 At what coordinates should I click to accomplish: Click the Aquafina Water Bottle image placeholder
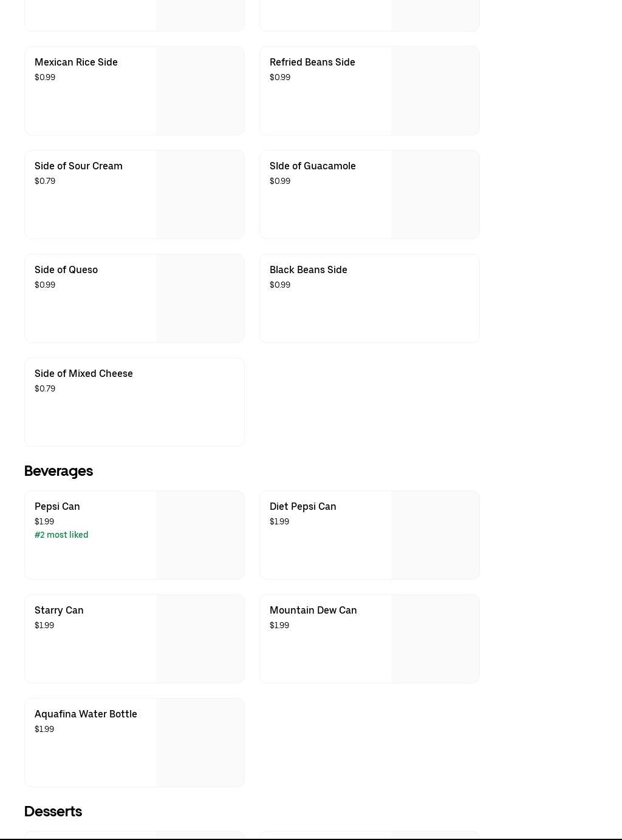[200, 743]
